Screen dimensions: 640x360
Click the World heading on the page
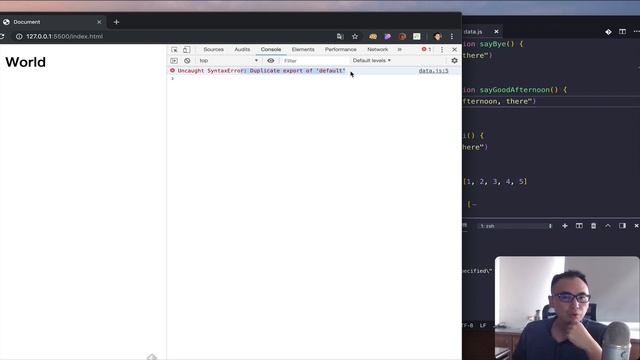coord(25,62)
